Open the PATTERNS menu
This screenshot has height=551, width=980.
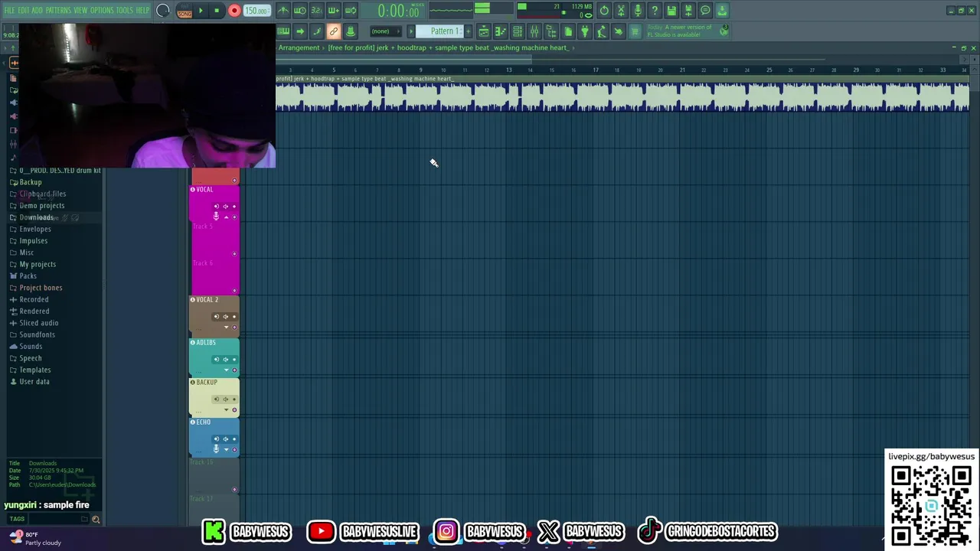pos(58,10)
